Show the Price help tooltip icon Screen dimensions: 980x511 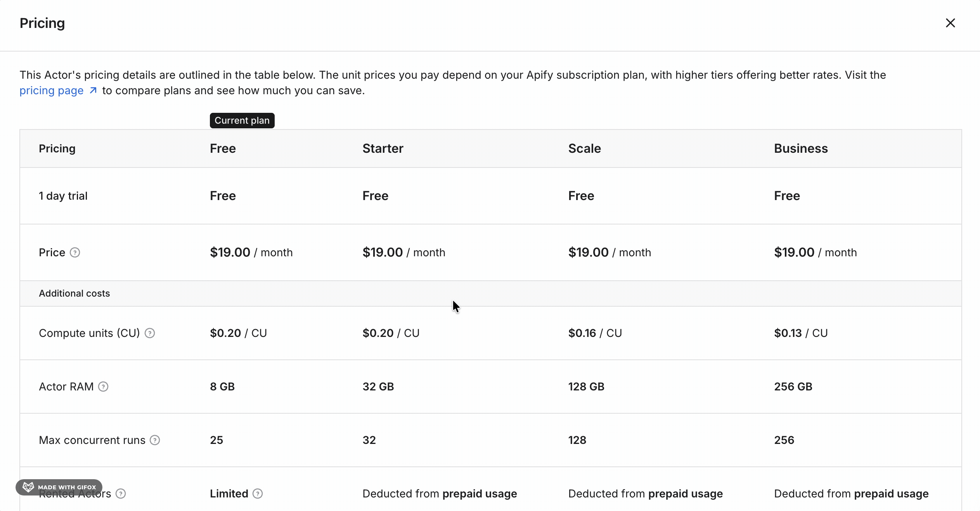[x=75, y=252]
